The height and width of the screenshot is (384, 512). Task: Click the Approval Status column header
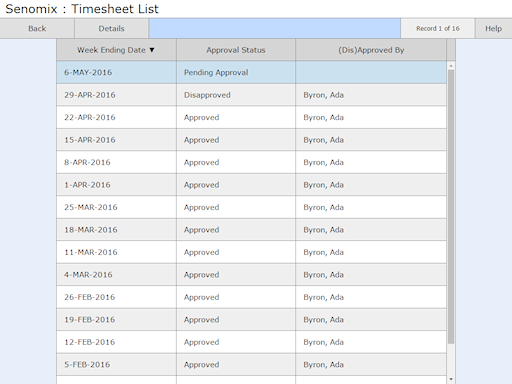236,50
